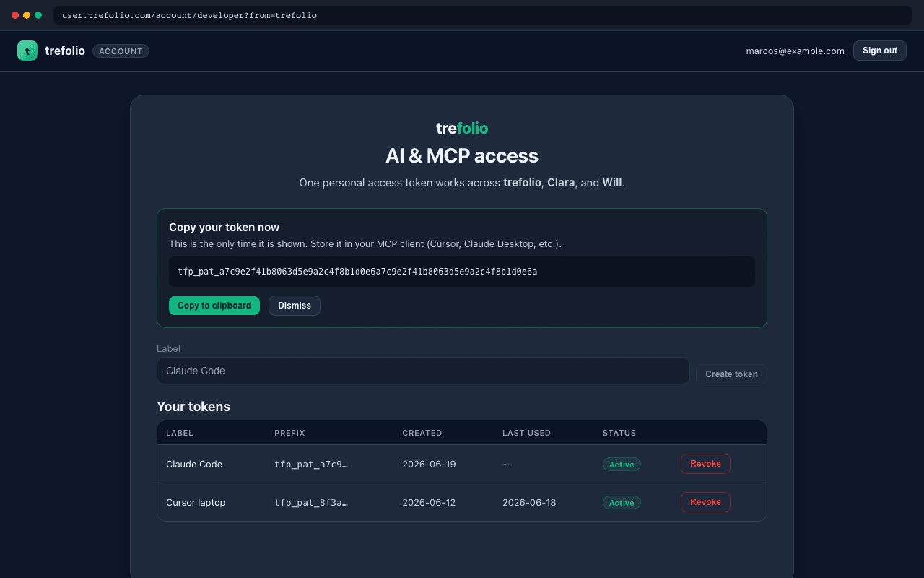Click the ACCOUNT badge in header
This screenshot has width=924, height=578.
(121, 51)
